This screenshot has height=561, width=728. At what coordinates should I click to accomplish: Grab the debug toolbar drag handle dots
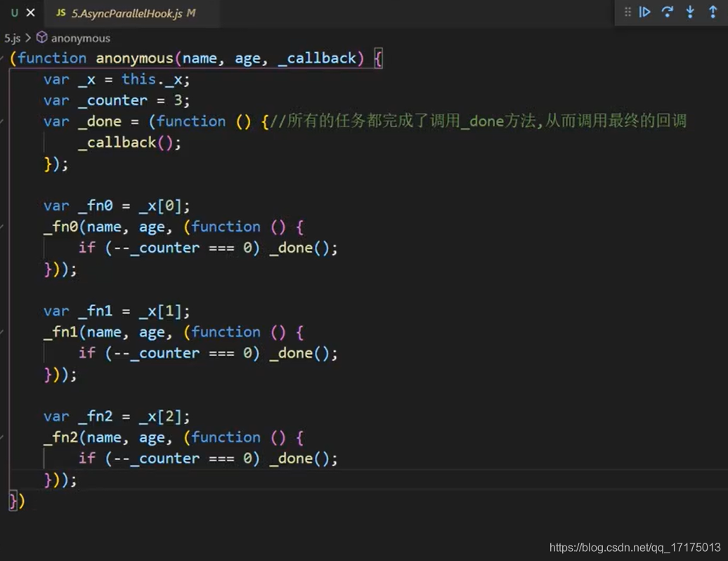(627, 12)
